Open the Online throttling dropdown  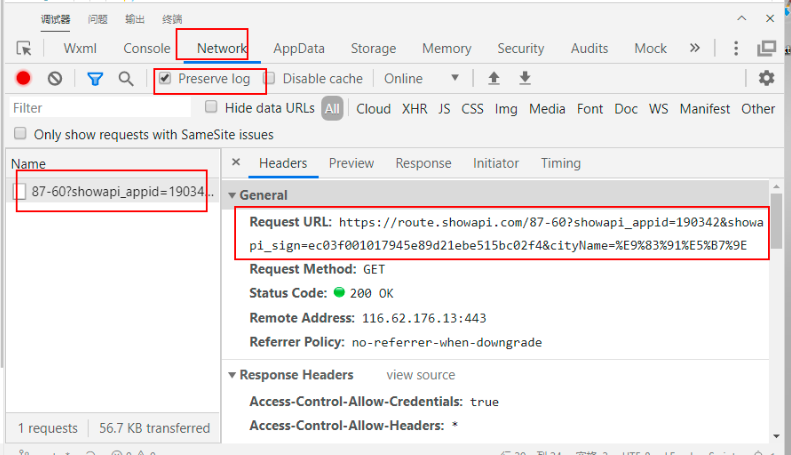pyautogui.click(x=422, y=79)
